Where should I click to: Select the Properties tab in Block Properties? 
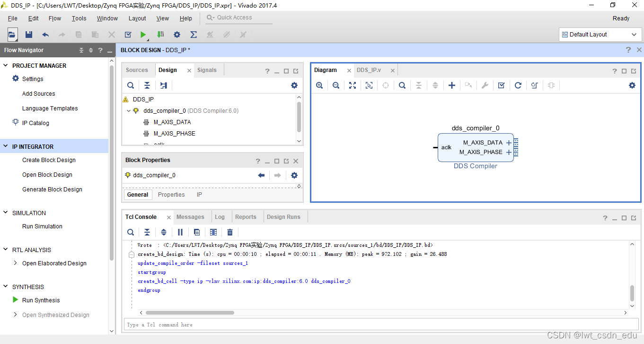tap(171, 195)
